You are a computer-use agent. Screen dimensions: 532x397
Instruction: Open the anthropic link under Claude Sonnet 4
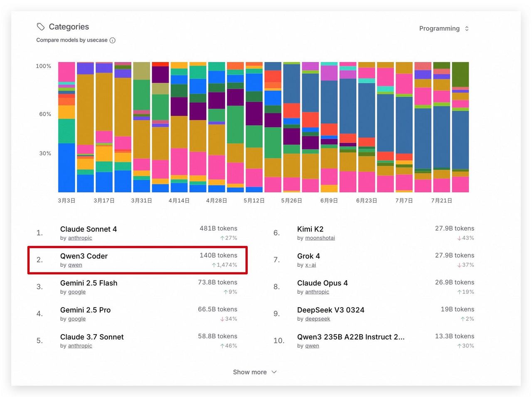pos(80,238)
